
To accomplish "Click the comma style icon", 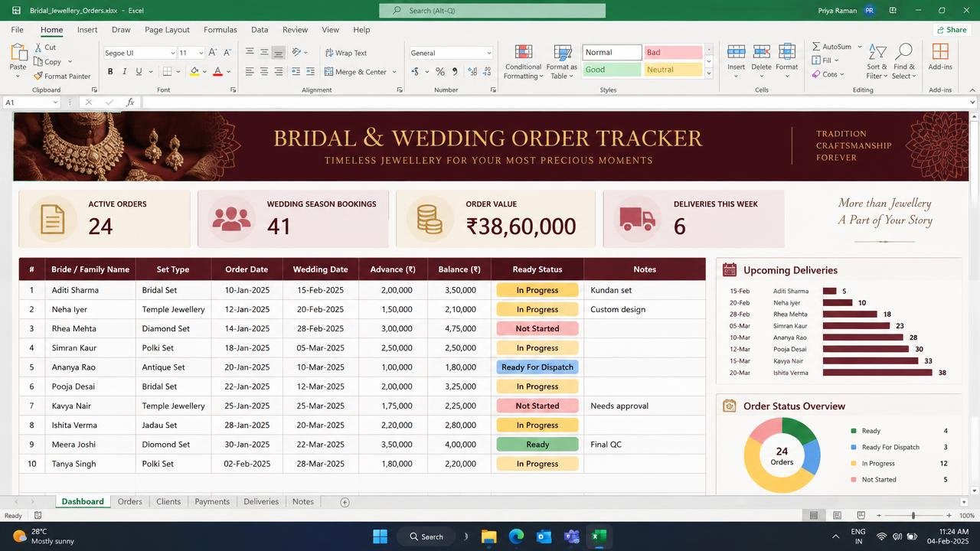I will (x=455, y=71).
